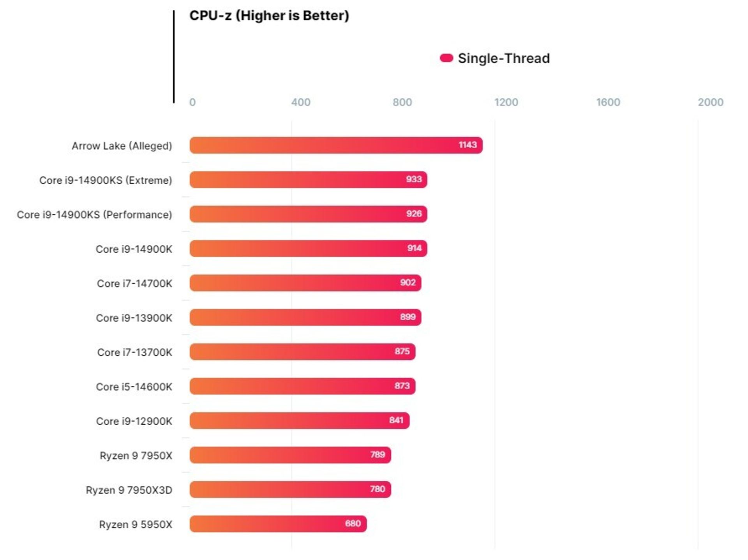Select the Core i7-14700K bar
Image resolution: width=748 pixels, height=560 pixels.
tap(305, 283)
